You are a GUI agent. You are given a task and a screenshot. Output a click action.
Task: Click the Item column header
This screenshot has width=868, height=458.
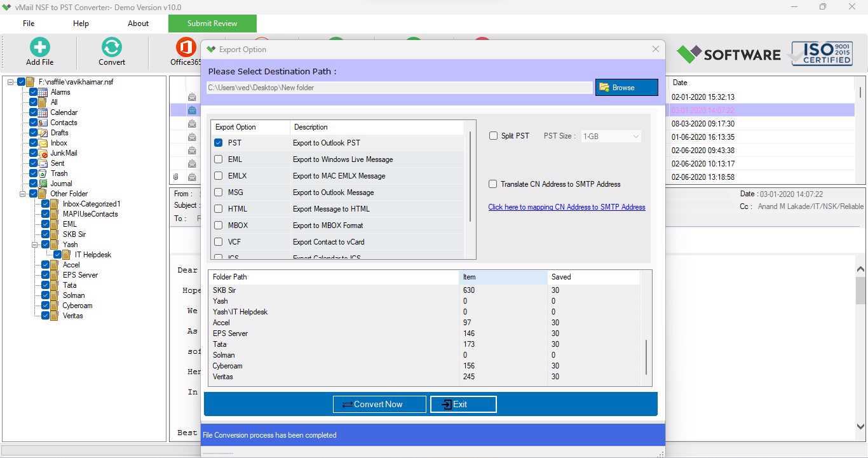coord(503,277)
